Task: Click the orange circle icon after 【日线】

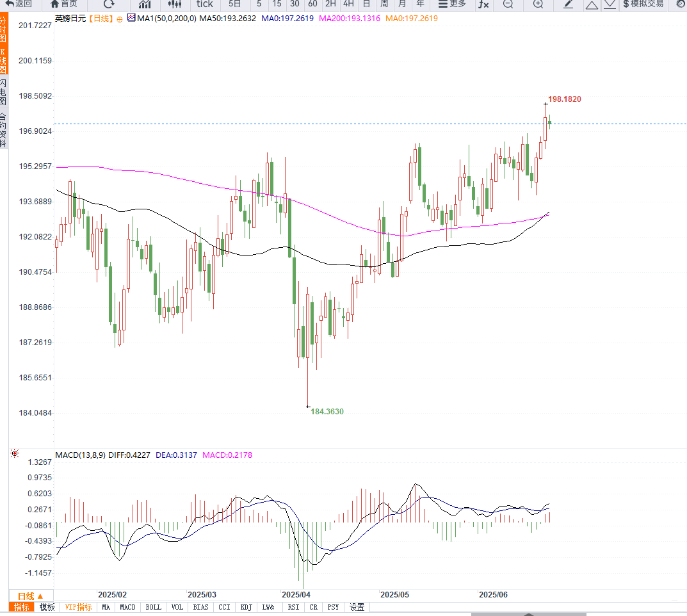Action: (x=119, y=19)
